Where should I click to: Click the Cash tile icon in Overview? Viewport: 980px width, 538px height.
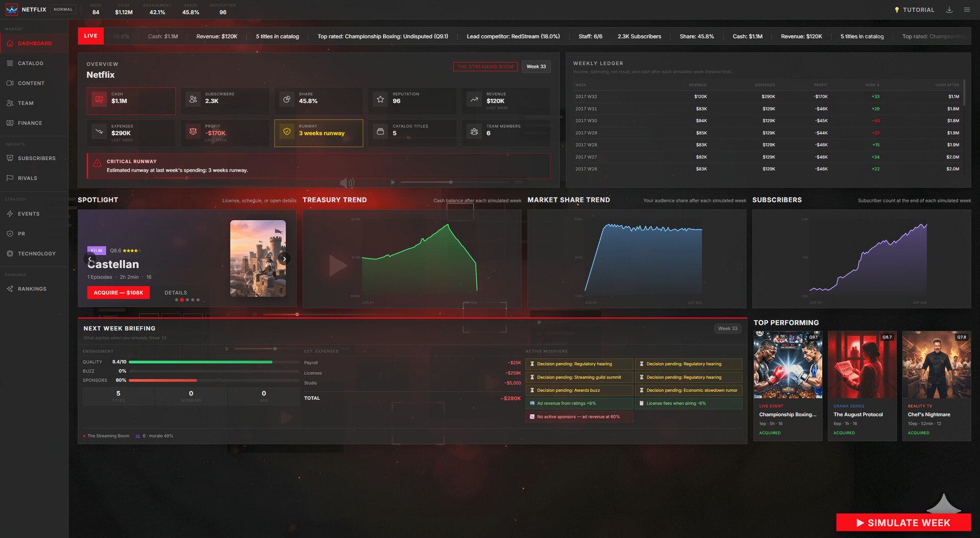(100, 99)
